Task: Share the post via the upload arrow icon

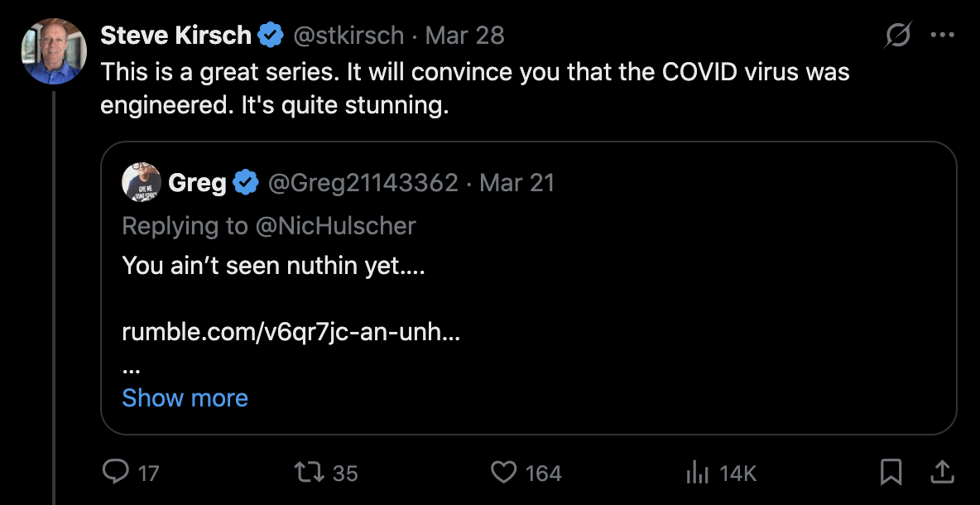Action: (x=941, y=472)
